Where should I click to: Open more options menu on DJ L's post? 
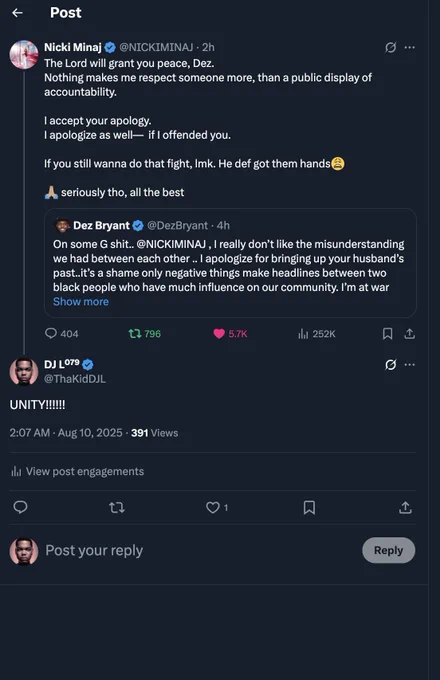click(x=410, y=365)
